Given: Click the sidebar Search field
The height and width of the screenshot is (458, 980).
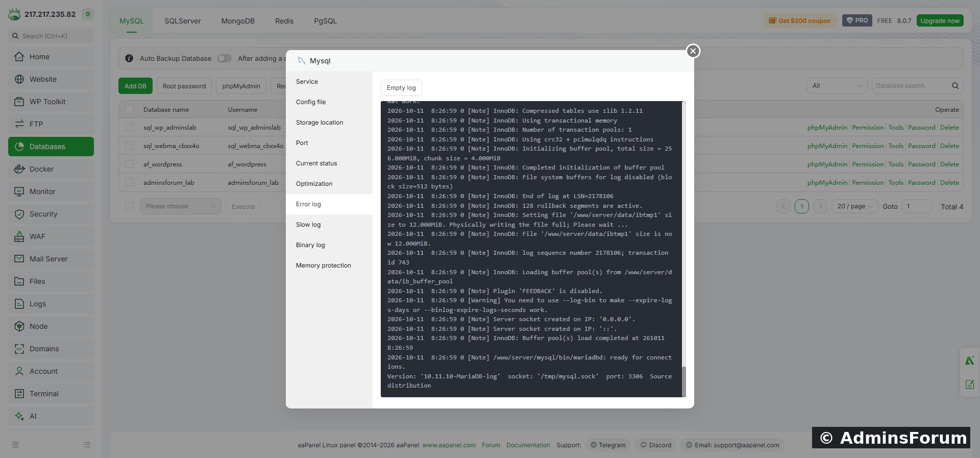Looking at the screenshot, I should [x=51, y=36].
